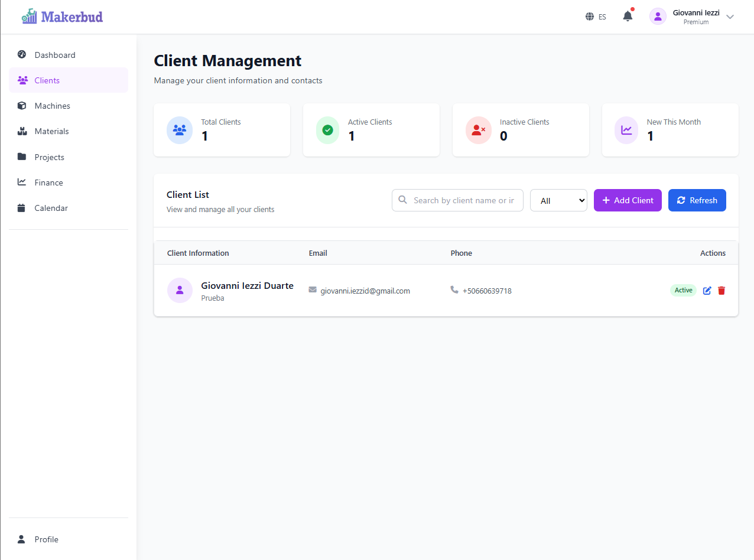Expand the user account menu chevron
This screenshot has height=560, width=754.
730,17
